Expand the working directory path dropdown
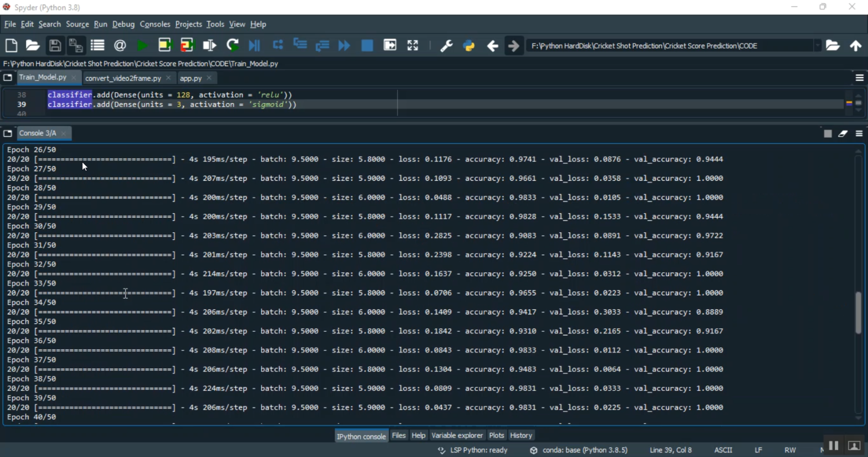 (818, 46)
